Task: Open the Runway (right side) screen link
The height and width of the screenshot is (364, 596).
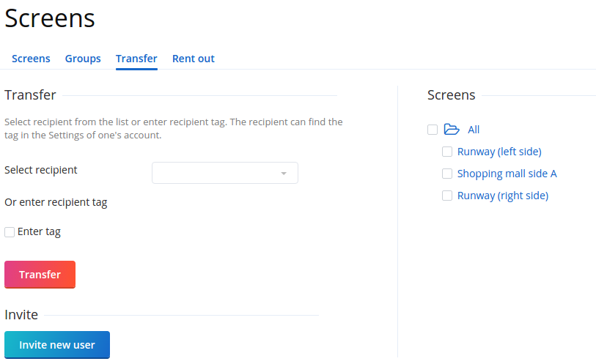Action: tap(502, 196)
